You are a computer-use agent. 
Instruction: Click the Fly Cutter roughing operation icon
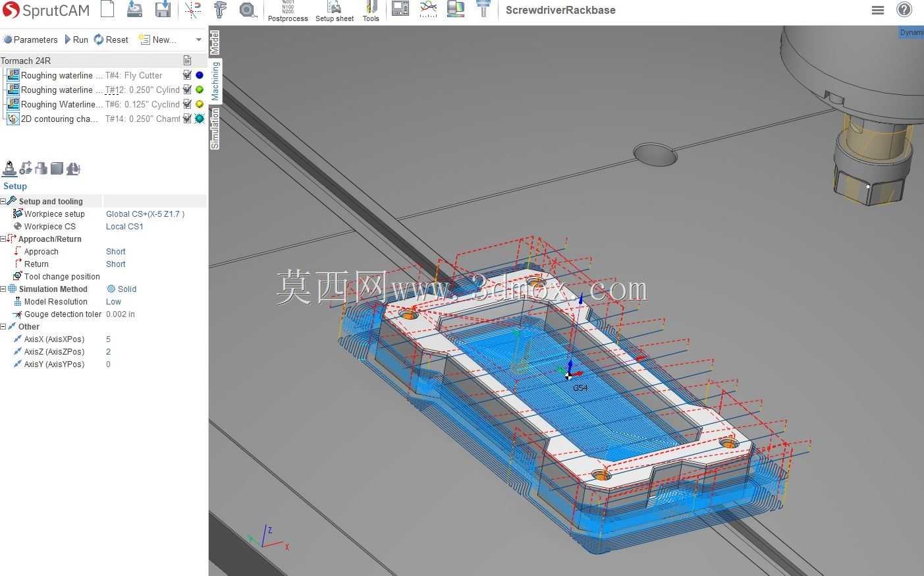13,75
